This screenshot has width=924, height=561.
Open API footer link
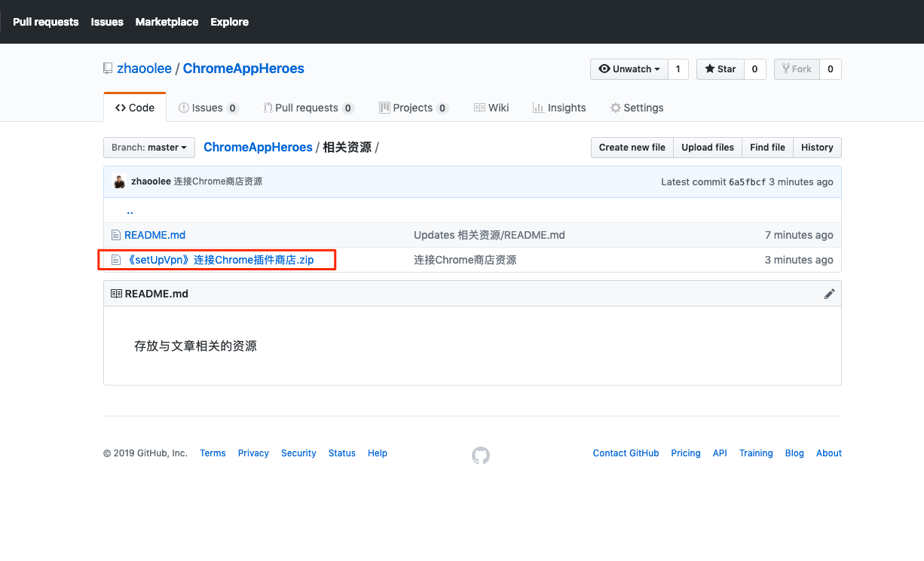[x=720, y=453]
